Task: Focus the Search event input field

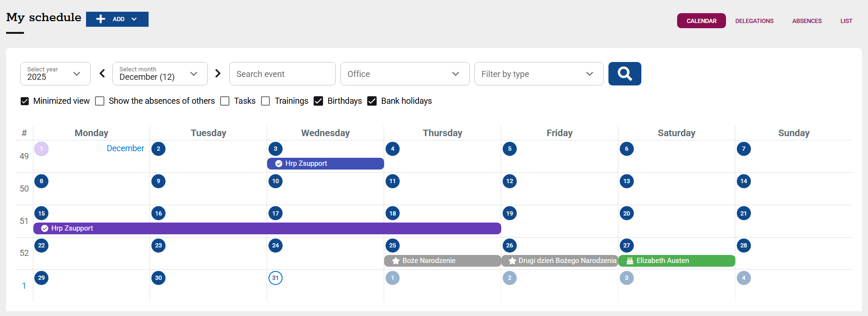Action: click(x=282, y=74)
